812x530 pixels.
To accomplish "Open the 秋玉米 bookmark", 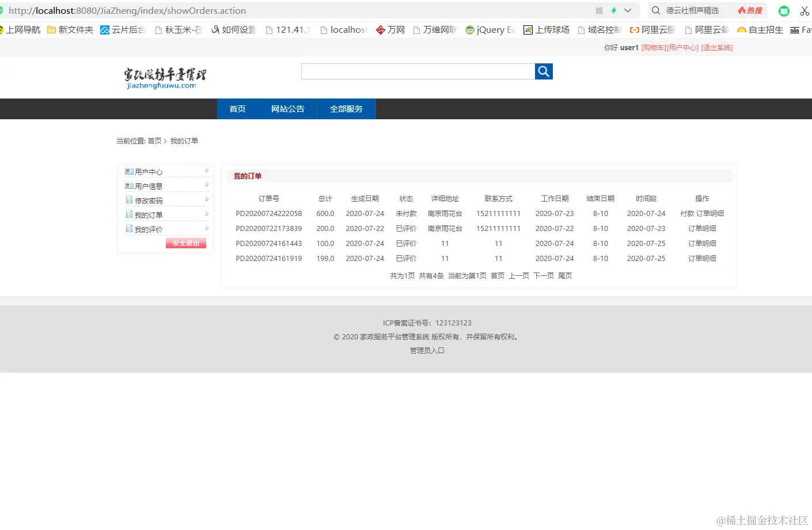I will pyautogui.click(x=179, y=30).
